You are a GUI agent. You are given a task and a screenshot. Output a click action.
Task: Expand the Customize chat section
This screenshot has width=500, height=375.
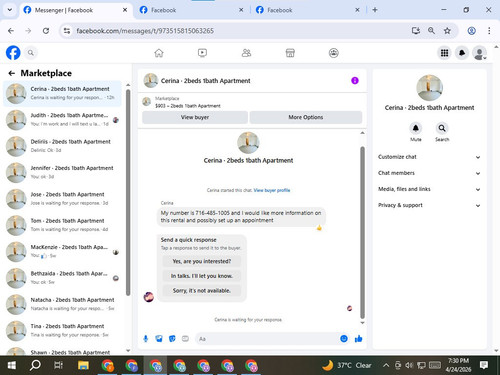[429, 157]
